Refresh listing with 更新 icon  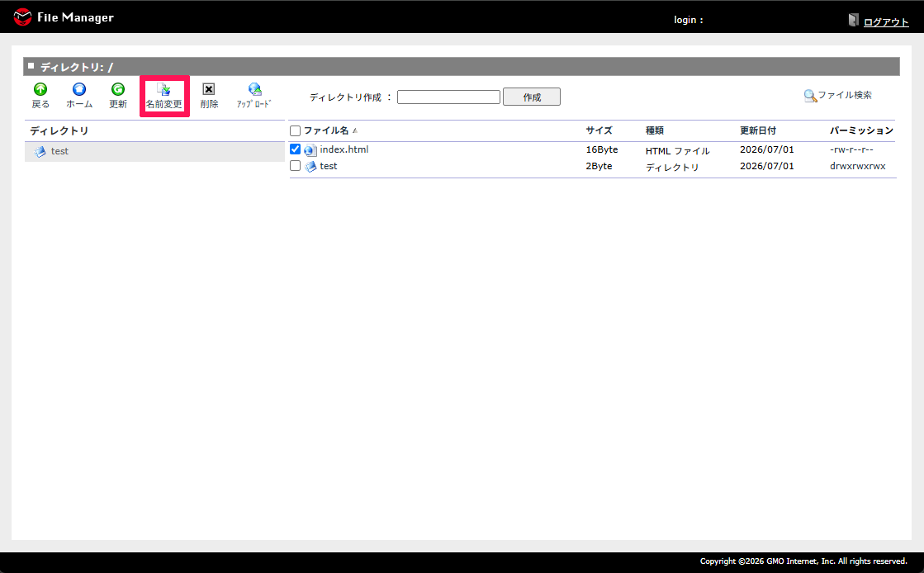pyautogui.click(x=118, y=89)
